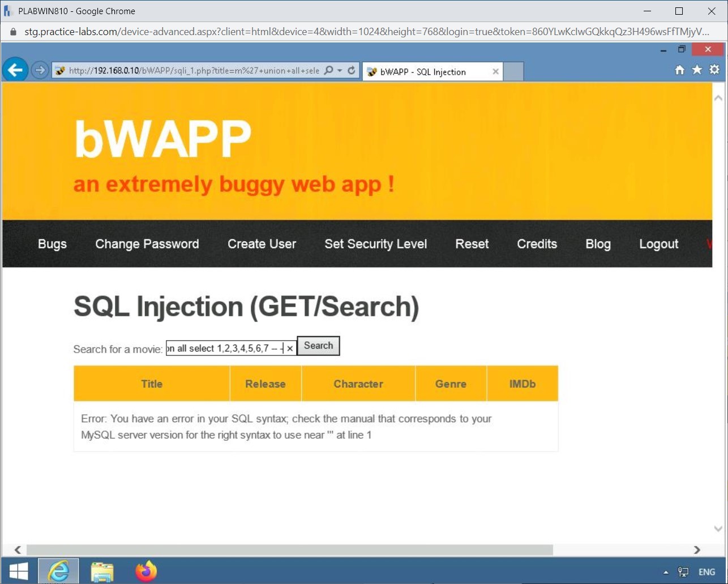Click the Windows Start button

(x=19, y=571)
